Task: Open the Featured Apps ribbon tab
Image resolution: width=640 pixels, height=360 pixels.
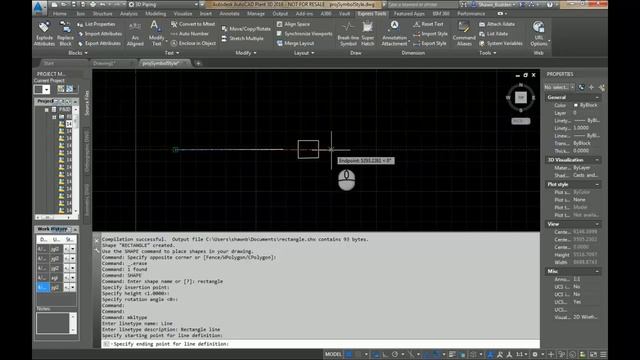Action: tap(409, 13)
